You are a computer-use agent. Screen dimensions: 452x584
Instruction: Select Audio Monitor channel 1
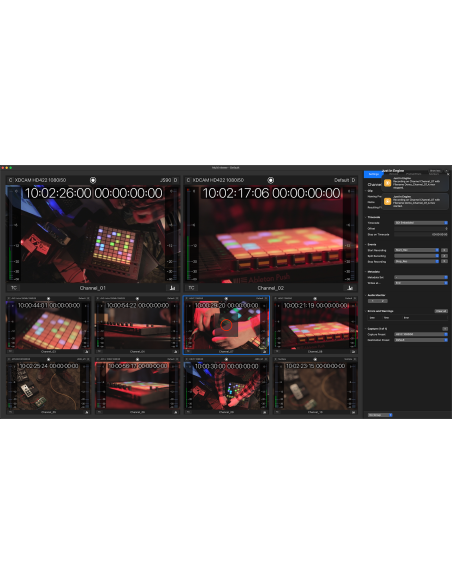tap(373, 301)
